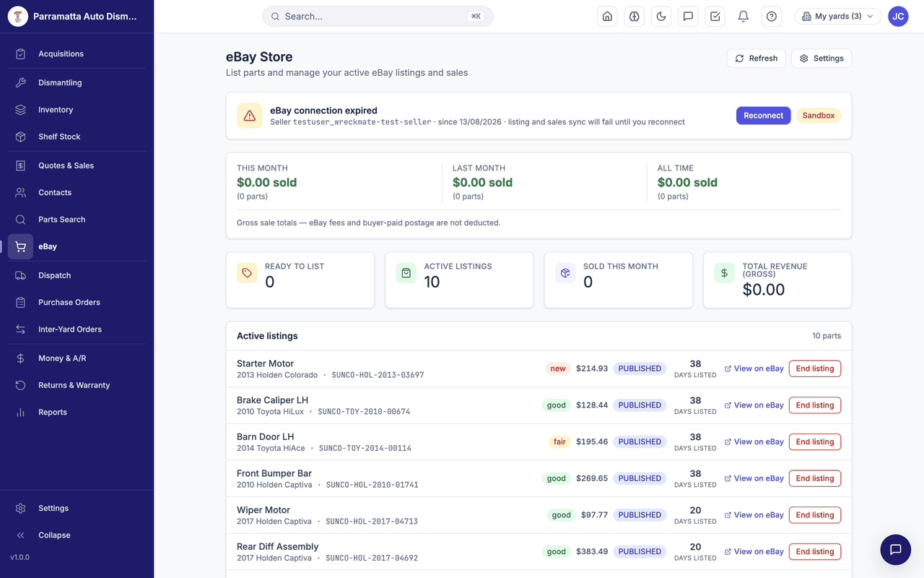
Task: Click the Wiper Motor listing title
Action: [x=263, y=510]
